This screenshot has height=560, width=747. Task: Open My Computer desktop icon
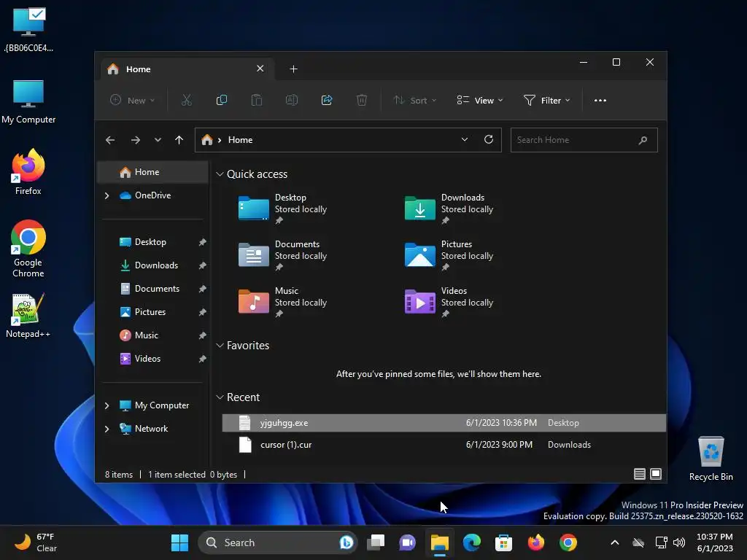[28, 102]
